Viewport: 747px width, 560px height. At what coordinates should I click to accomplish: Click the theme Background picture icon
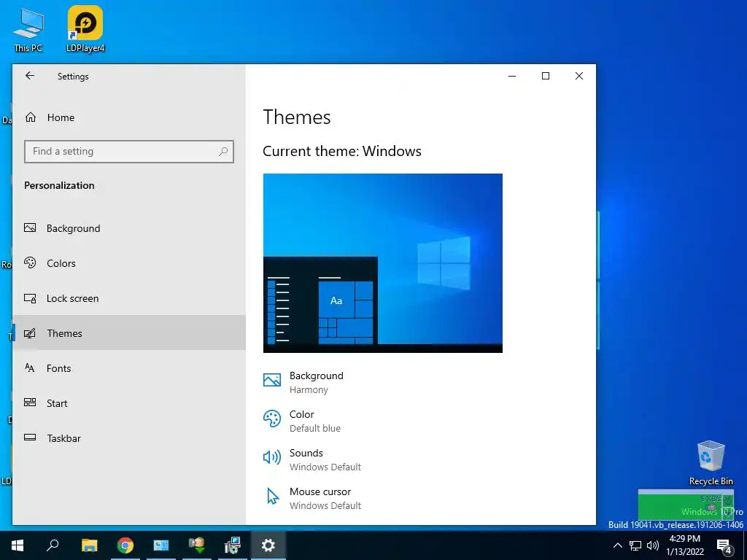click(272, 379)
